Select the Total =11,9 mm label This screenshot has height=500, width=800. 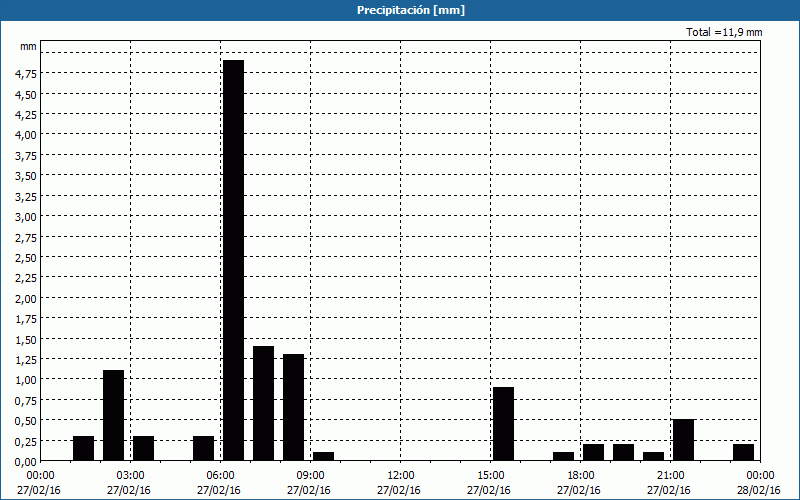[724, 32]
